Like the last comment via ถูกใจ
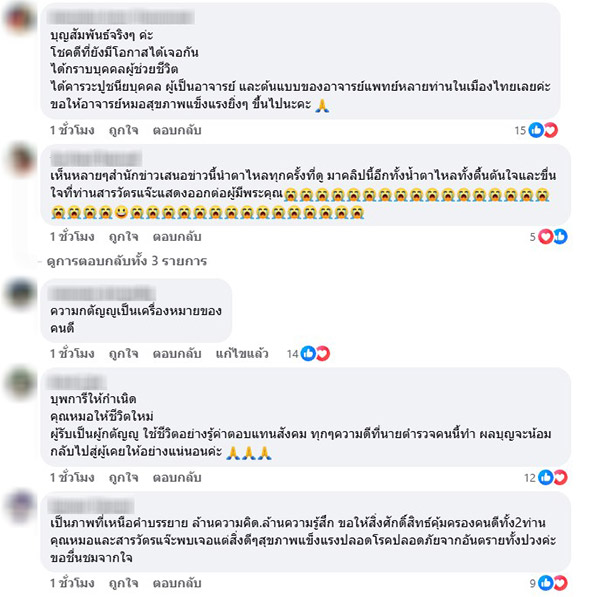The height and width of the screenshot is (597, 600). pyautogui.click(x=123, y=583)
